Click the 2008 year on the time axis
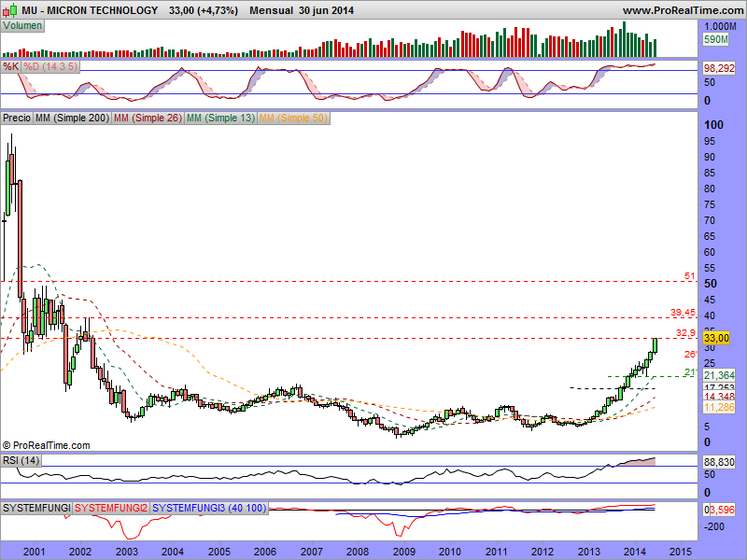 tap(358, 552)
